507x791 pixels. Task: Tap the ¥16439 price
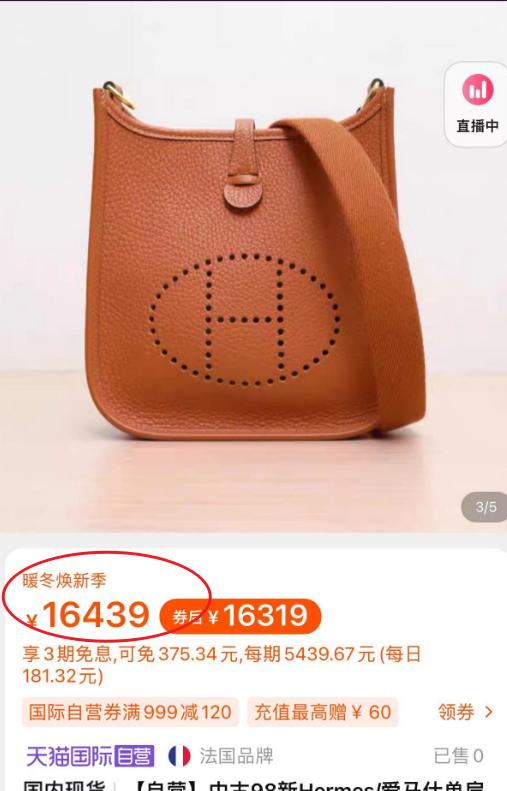(x=87, y=615)
